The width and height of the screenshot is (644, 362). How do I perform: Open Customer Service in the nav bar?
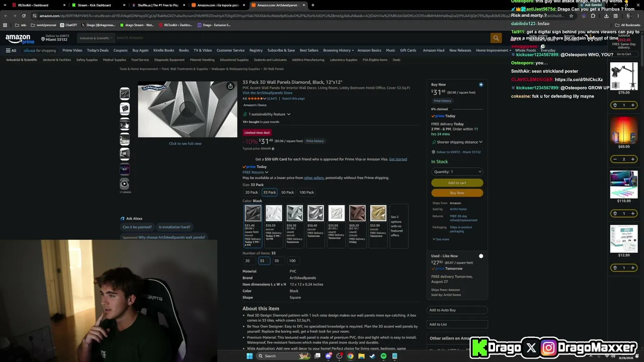coord(230,50)
